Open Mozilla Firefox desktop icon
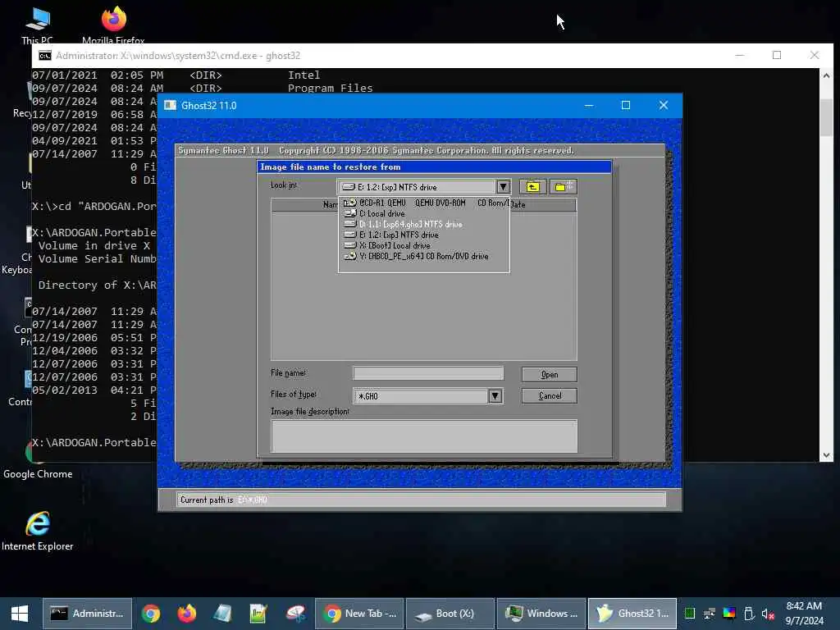The height and width of the screenshot is (630, 840). [113, 25]
